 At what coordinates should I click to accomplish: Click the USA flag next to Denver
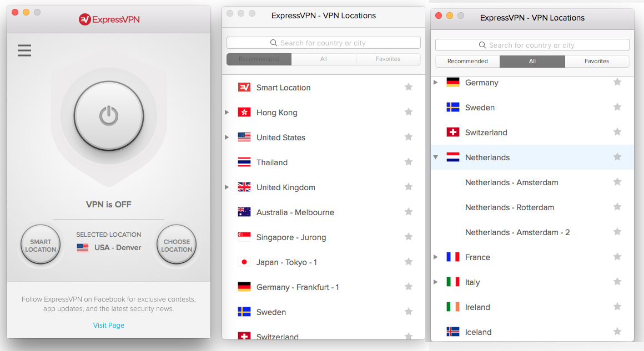click(x=83, y=248)
